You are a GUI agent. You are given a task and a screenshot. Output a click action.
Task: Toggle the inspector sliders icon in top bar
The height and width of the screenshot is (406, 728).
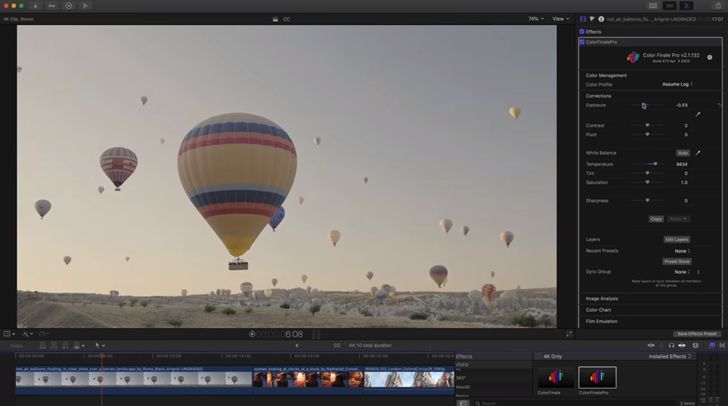[686, 6]
